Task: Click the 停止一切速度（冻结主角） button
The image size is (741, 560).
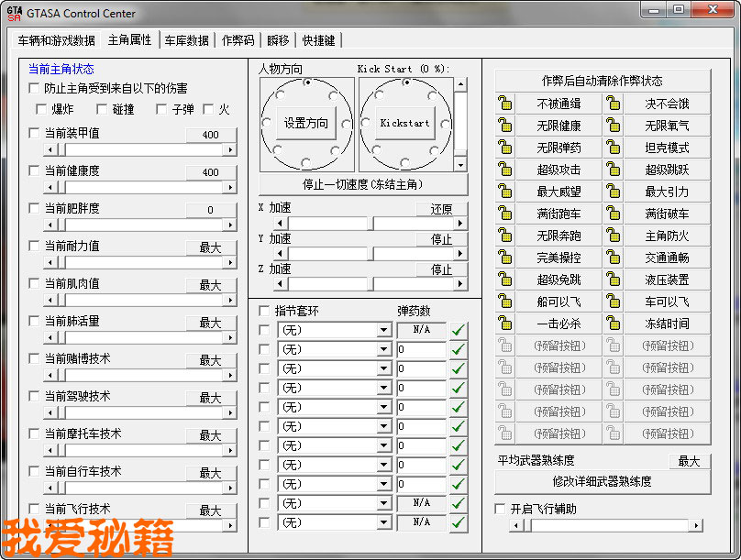Action: pos(362,185)
